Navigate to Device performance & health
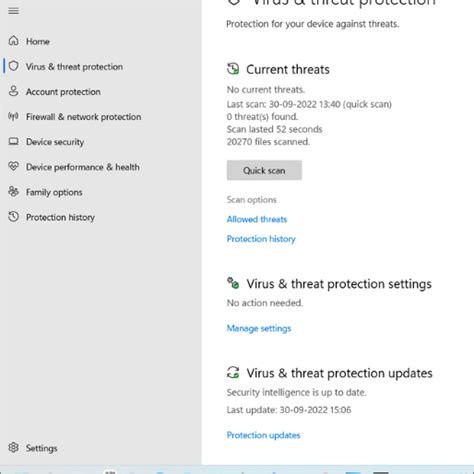The image size is (474, 474). [x=83, y=167]
